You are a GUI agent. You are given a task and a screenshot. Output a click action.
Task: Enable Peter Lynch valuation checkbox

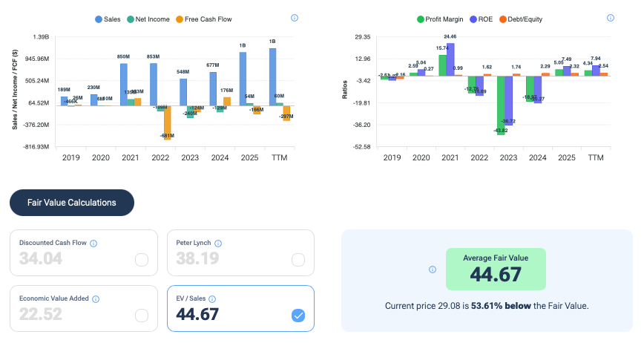point(298,260)
